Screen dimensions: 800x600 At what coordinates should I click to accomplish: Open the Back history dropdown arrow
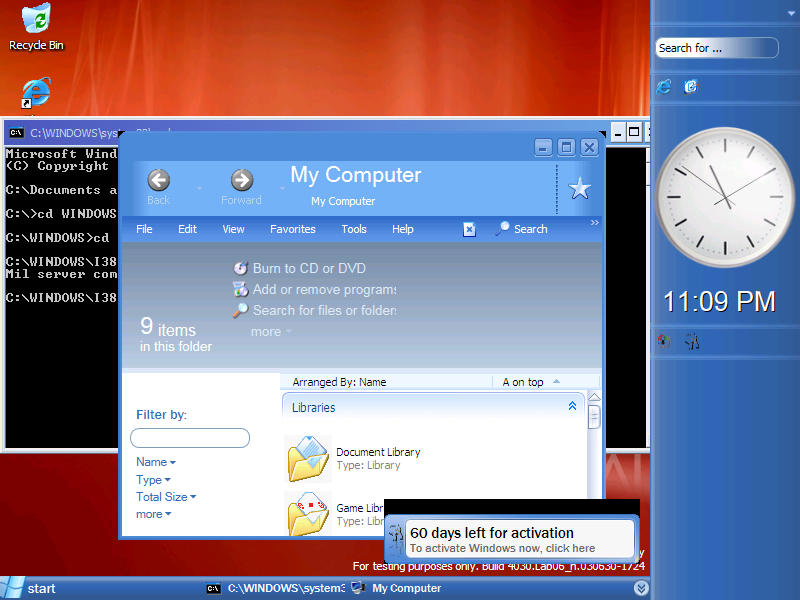(199, 188)
